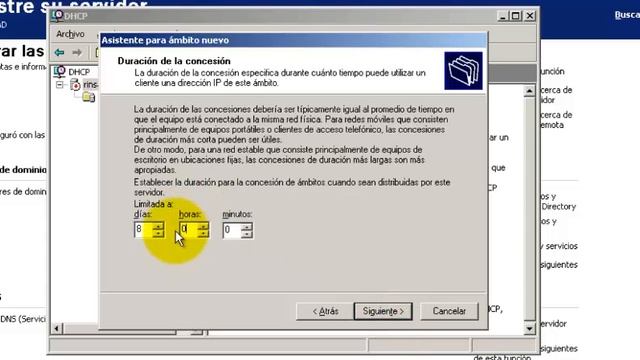Close the DHCP window
Viewport: 640px width, 360px height.
click(x=530, y=16)
